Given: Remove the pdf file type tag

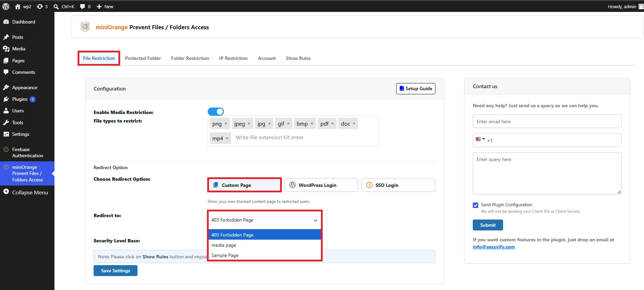Looking at the screenshot, I should coord(333,124).
